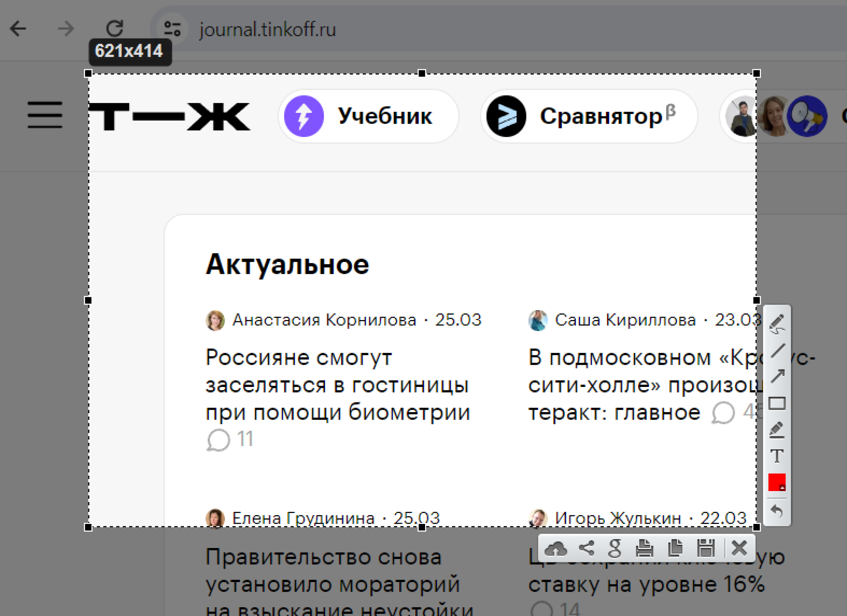Image resolution: width=847 pixels, height=616 pixels.
Task: Open site information icon in address bar
Action: click(172, 29)
